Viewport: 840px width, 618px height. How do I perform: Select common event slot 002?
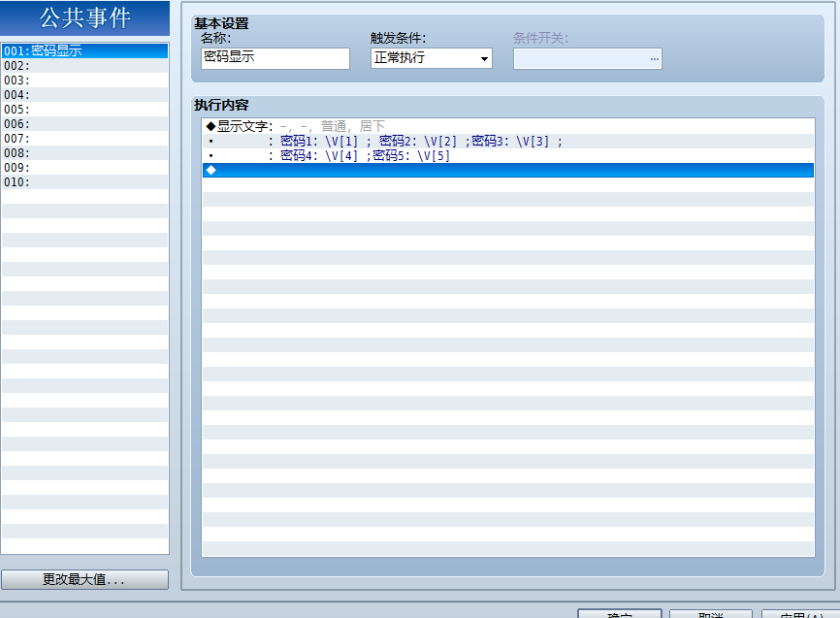84,65
